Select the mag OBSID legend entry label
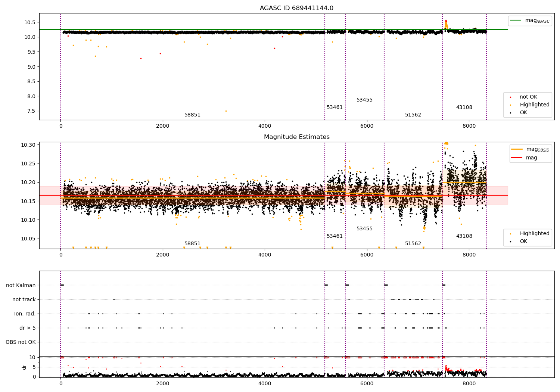This screenshot has height=392, width=560. pos(538,149)
